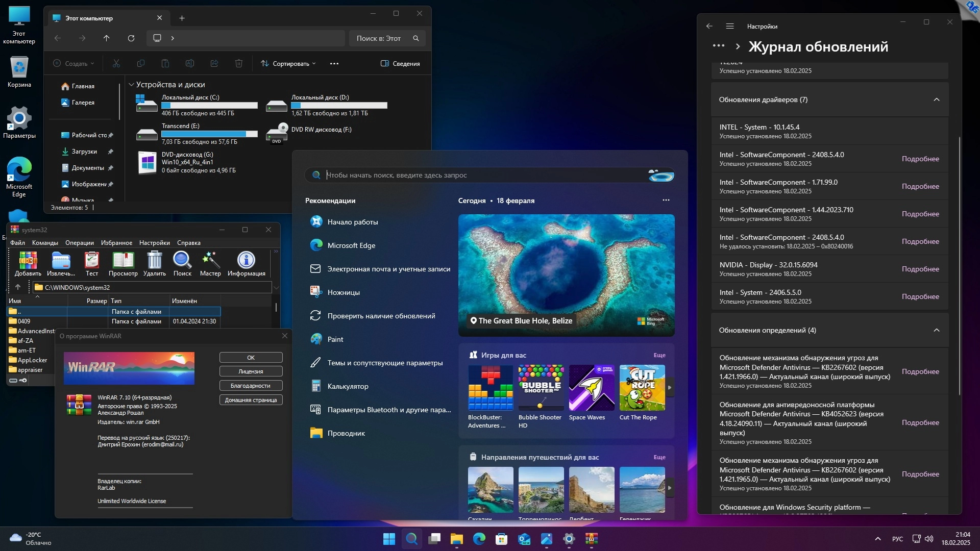The height and width of the screenshot is (551, 980).
Task: Open Cut The Rope game thumbnail
Action: coord(642,388)
